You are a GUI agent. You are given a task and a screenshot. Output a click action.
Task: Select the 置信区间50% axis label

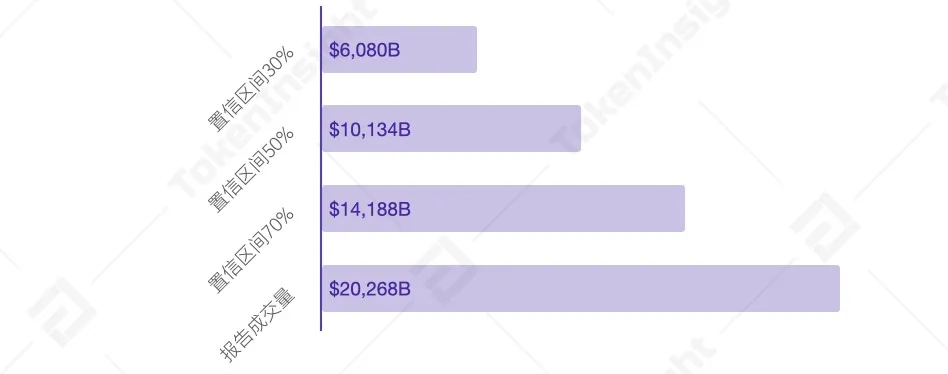(x=251, y=170)
